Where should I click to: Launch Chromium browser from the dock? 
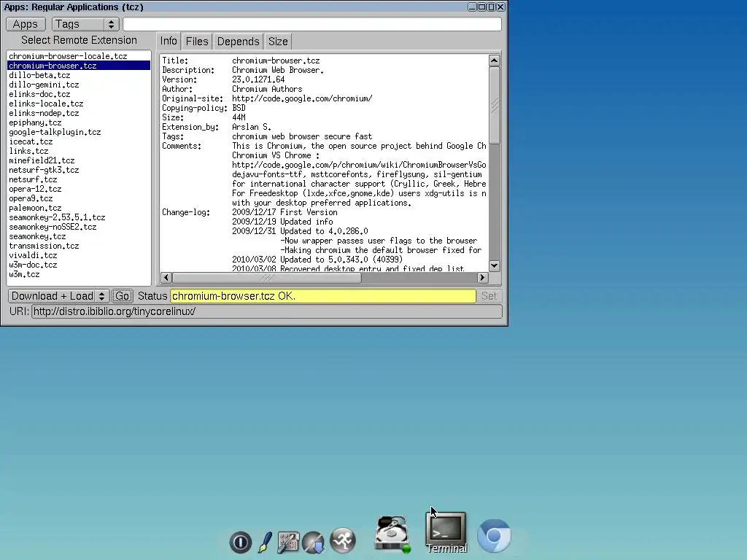(494, 536)
